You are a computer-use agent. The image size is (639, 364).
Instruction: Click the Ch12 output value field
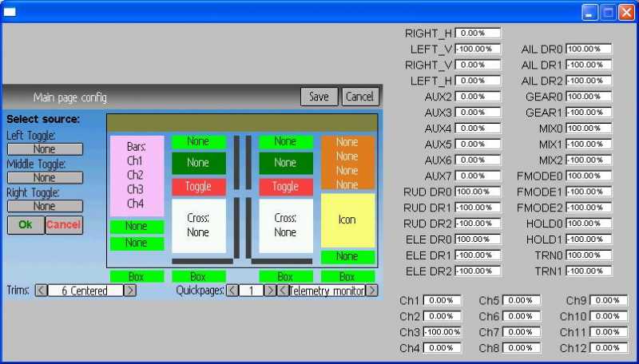click(x=609, y=348)
